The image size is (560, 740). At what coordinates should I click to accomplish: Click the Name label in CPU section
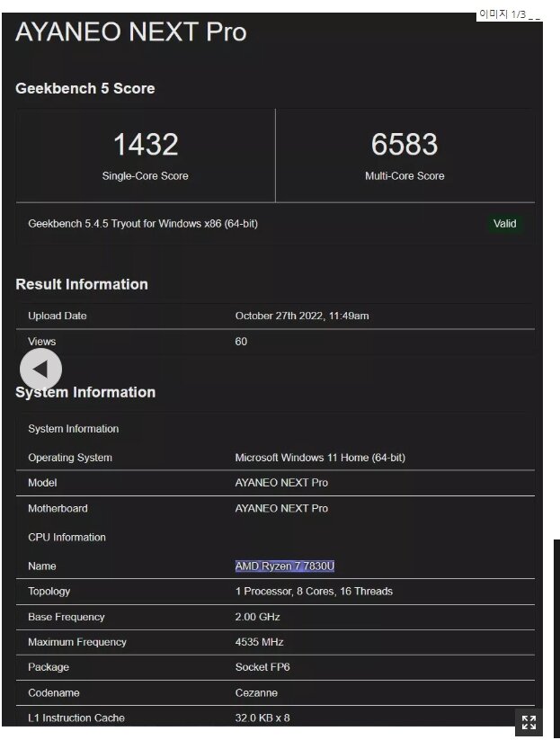[42, 566]
